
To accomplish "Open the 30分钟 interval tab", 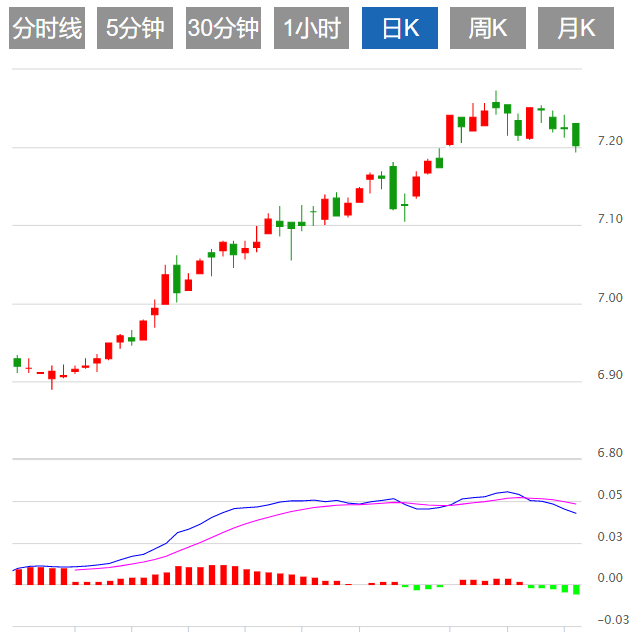I will (x=223, y=28).
